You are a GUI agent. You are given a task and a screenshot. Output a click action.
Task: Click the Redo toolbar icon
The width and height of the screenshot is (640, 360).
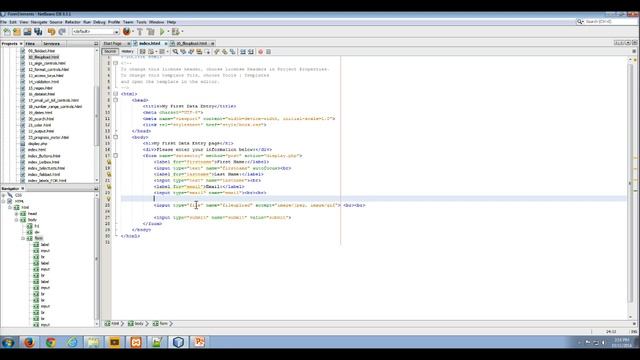(x=62, y=32)
